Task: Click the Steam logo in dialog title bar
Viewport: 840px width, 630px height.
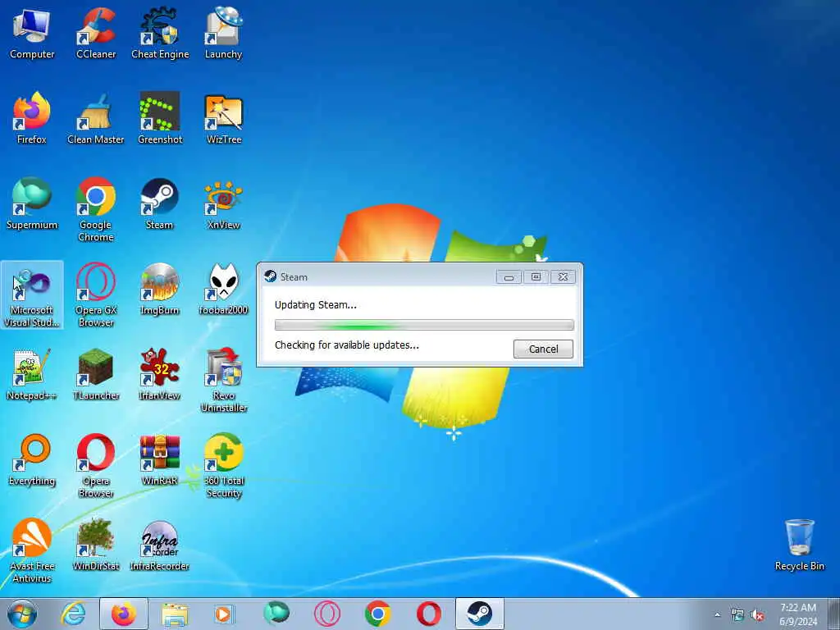Action: tap(270, 276)
